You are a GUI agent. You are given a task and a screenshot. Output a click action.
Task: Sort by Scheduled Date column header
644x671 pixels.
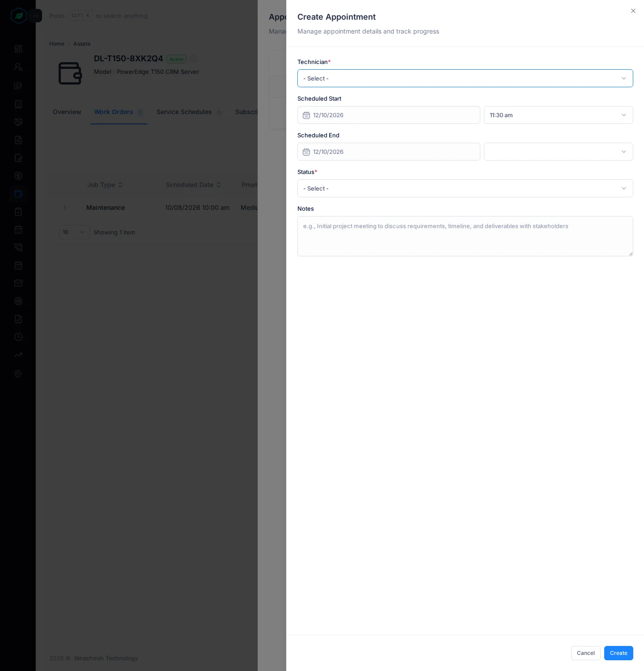pyautogui.click(x=193, y=185)
